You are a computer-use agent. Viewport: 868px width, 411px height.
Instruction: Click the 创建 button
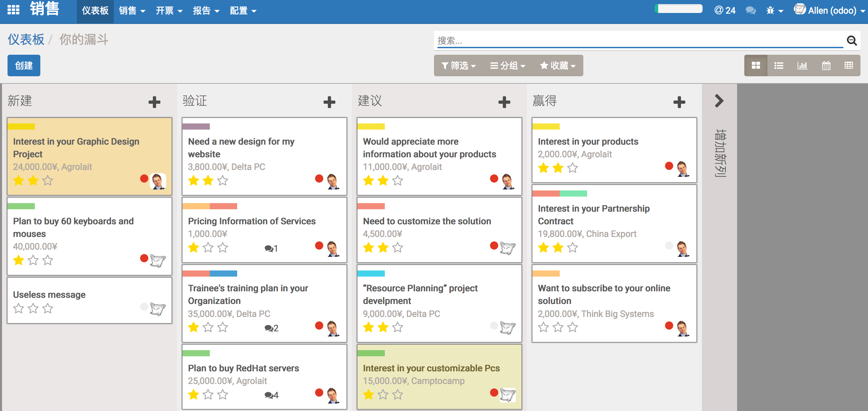24,65
